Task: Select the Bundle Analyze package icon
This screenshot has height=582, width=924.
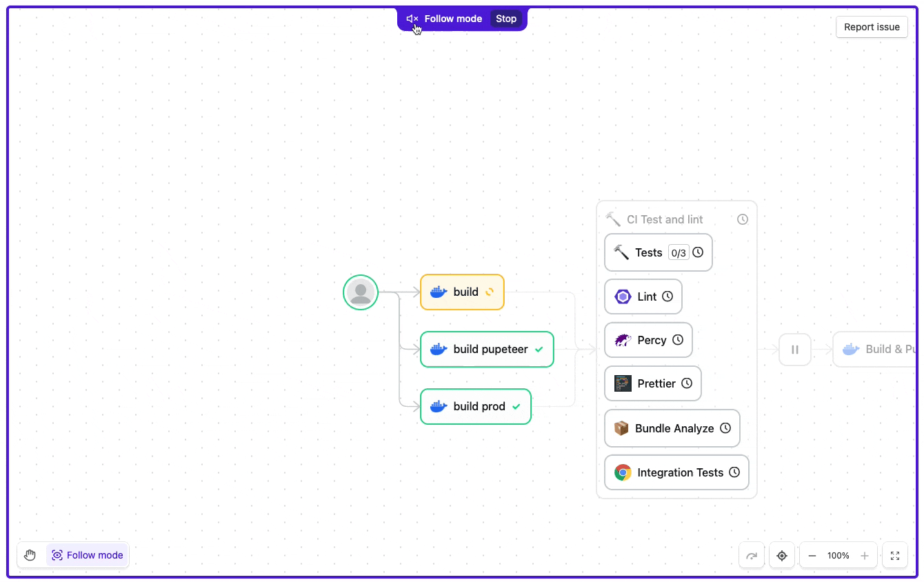Action: point(621,428)
